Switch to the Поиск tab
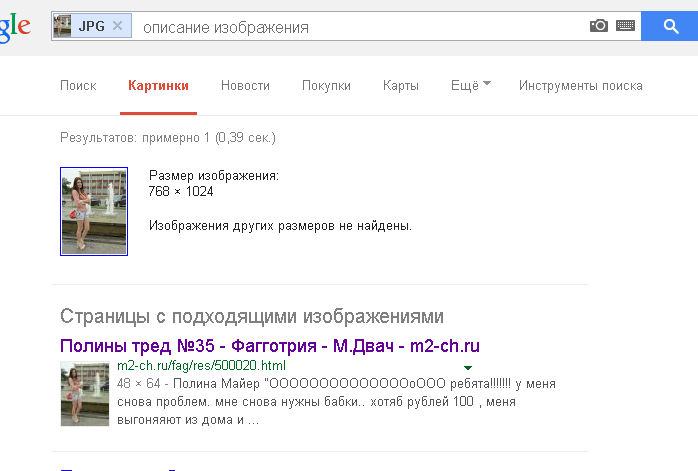Viewport: 698px width, 471px height. tap(78, 85)
